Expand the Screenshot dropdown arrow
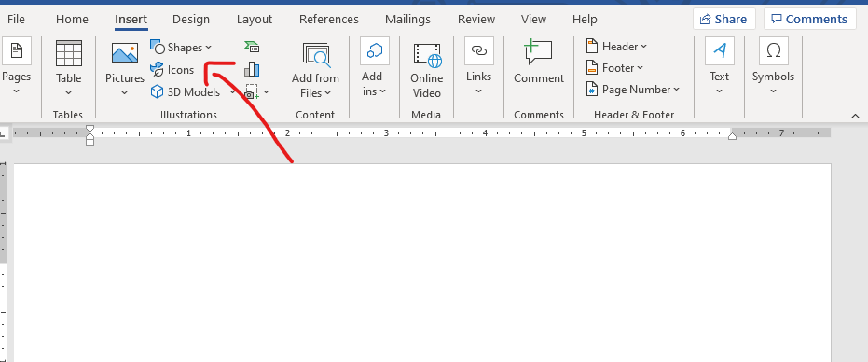Image resolution: width=868 pixels, height=362 pixels. click(267, 92)
